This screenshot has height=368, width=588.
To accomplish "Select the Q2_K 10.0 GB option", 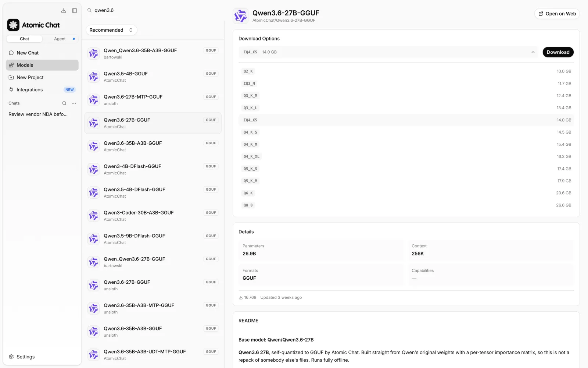I will [x=406, y=71].
